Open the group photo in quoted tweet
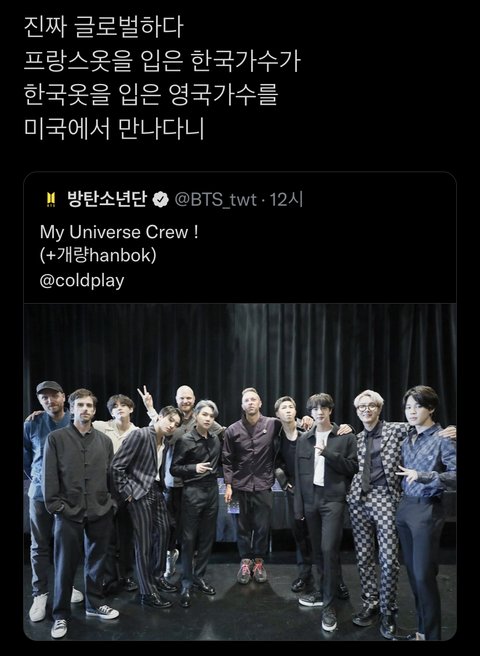Viewport: 480px width, 656px height. tap(240, 472)
